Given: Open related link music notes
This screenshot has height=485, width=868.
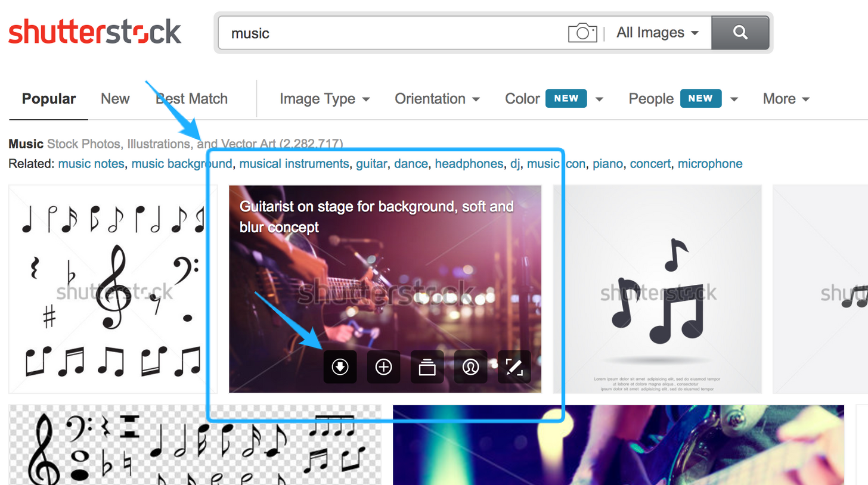Looking at the screenshot, I should 91,164.
